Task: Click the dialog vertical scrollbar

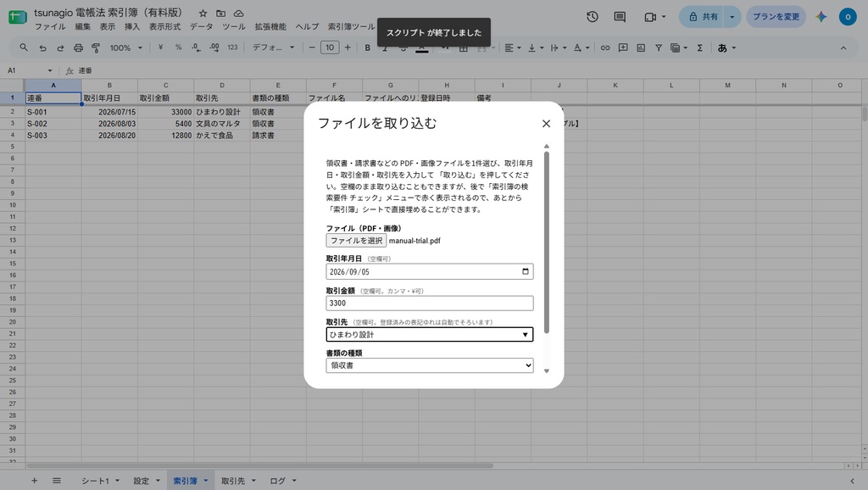Action: 547,242
